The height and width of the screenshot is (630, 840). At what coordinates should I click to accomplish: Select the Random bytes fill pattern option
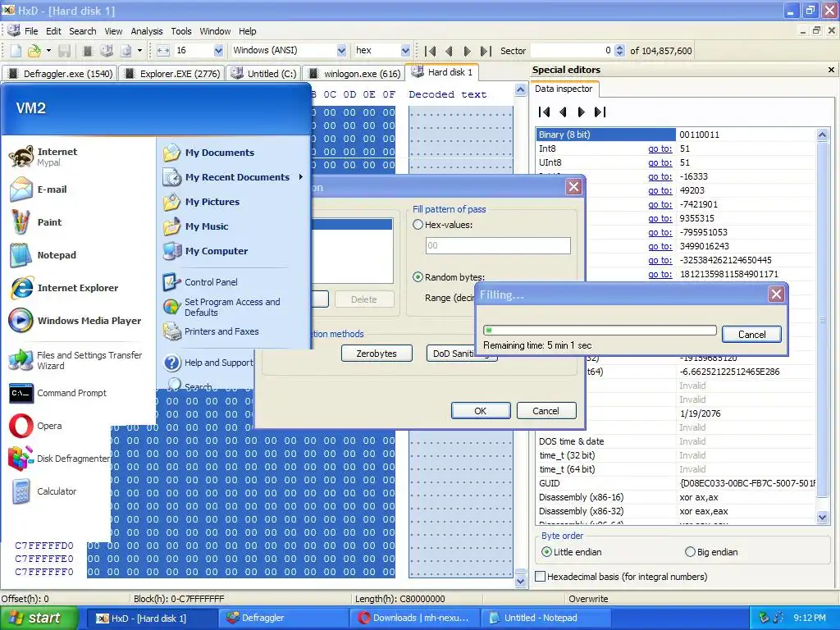pyautogui.click(x=449, y=277)
